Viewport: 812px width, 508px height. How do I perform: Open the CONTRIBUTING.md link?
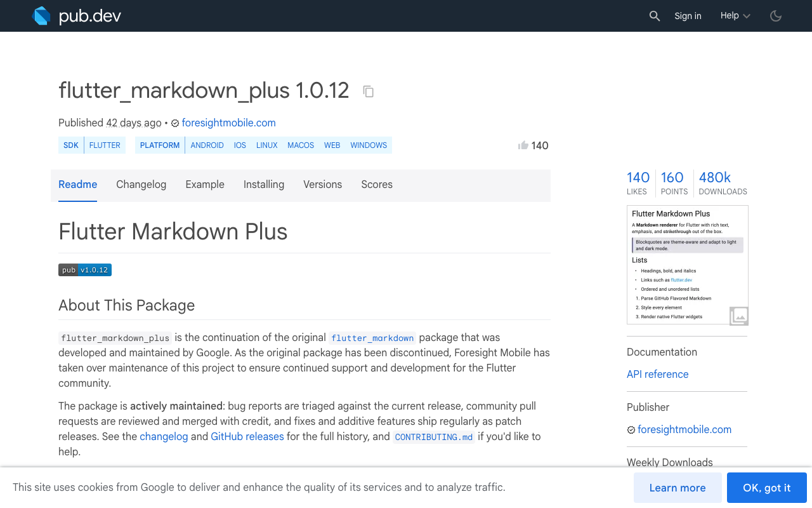pyautogui.click(x=434, y=437)
